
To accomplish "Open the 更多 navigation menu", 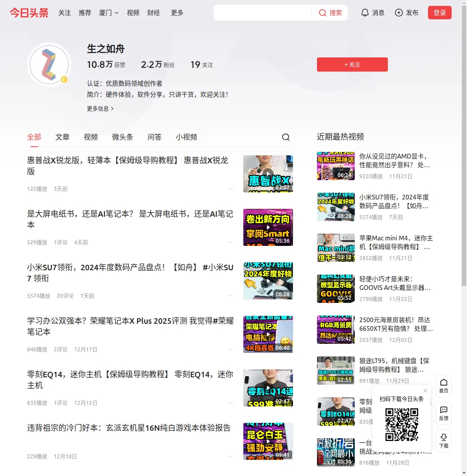I will [x=177, y=13].
